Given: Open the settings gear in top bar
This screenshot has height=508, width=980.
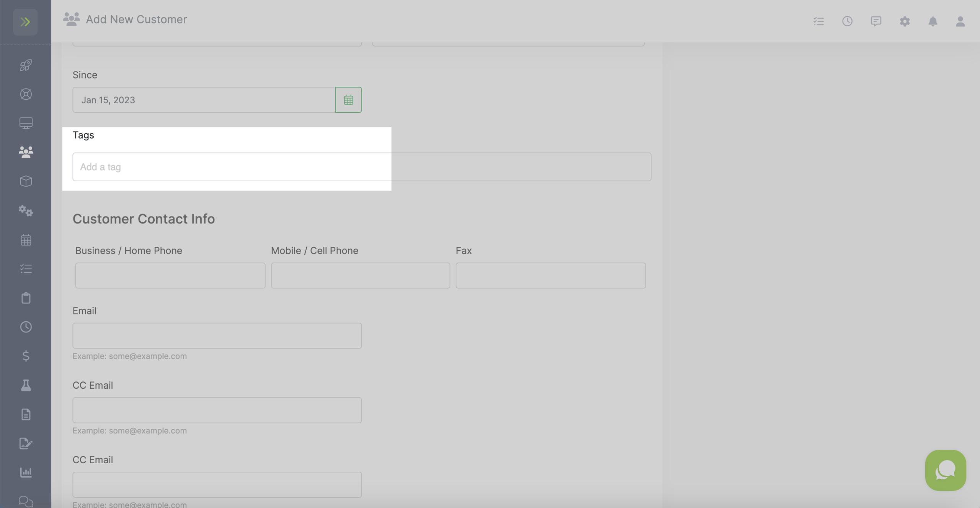Looking at the screenshot, I should 905,21.
